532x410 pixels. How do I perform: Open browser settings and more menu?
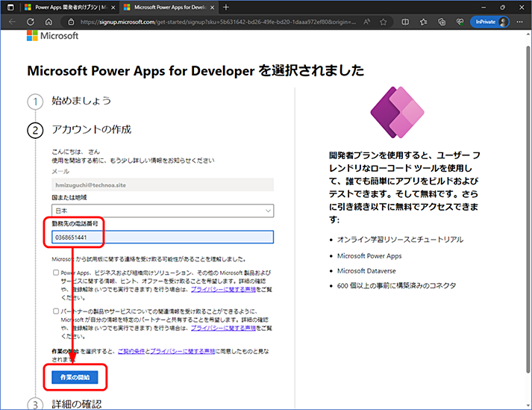point(520,22)
